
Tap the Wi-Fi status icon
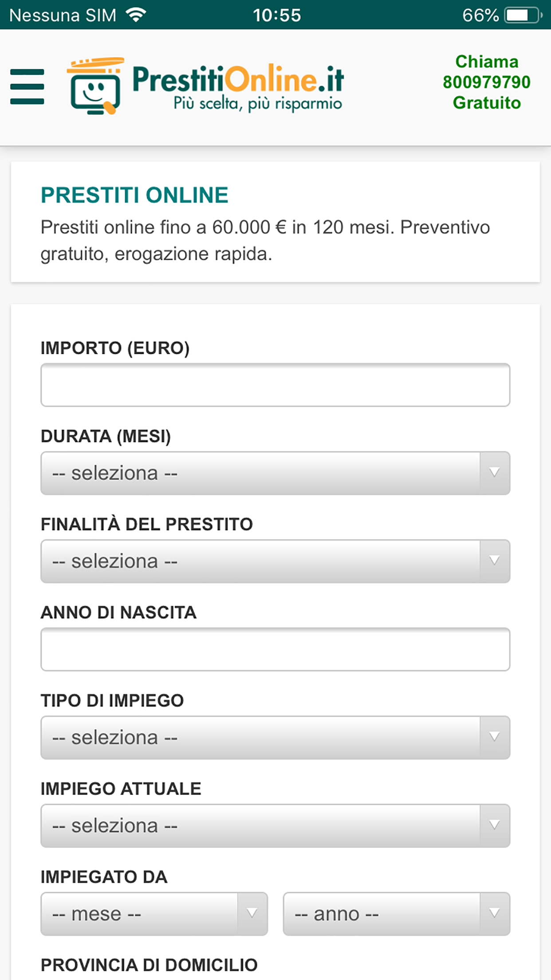click(x=136, y=15)
